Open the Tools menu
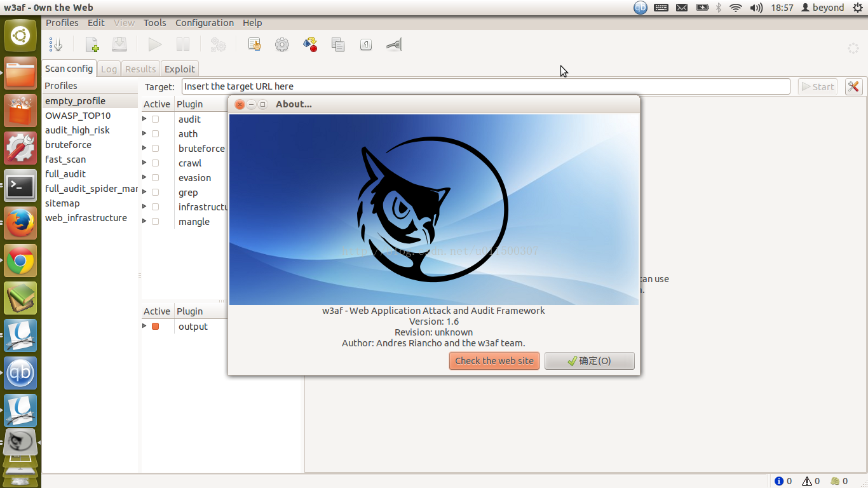The width and height of the screenshot is (868, 488). [154, 23]
